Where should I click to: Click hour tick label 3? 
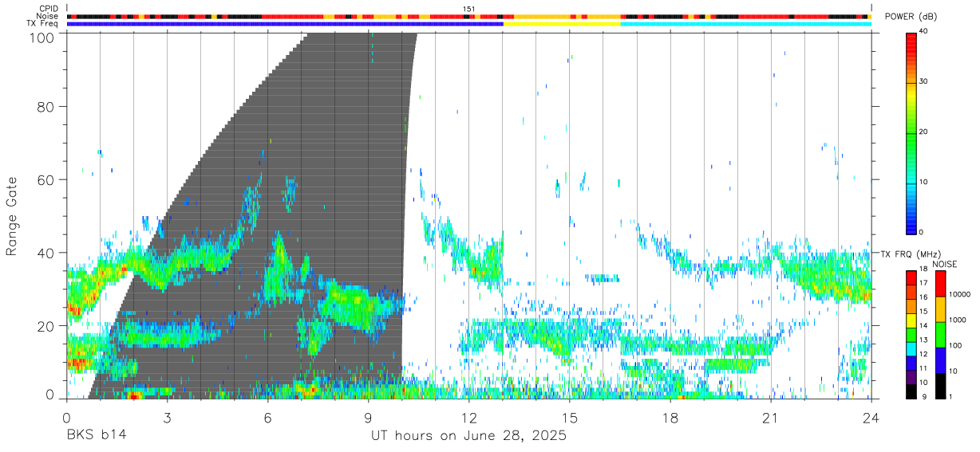tap(167, 417)
